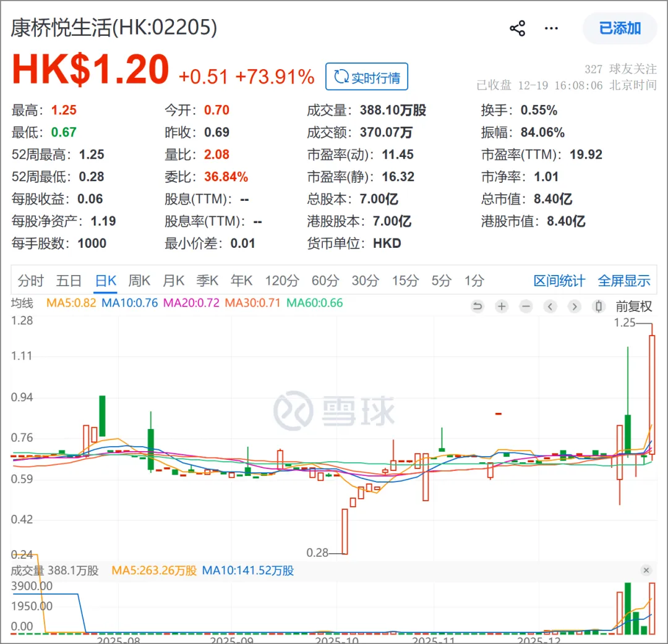The image size is (668, 644).
Task: Switch to the 五日 chart tab
Action: (x=69, y=281)
